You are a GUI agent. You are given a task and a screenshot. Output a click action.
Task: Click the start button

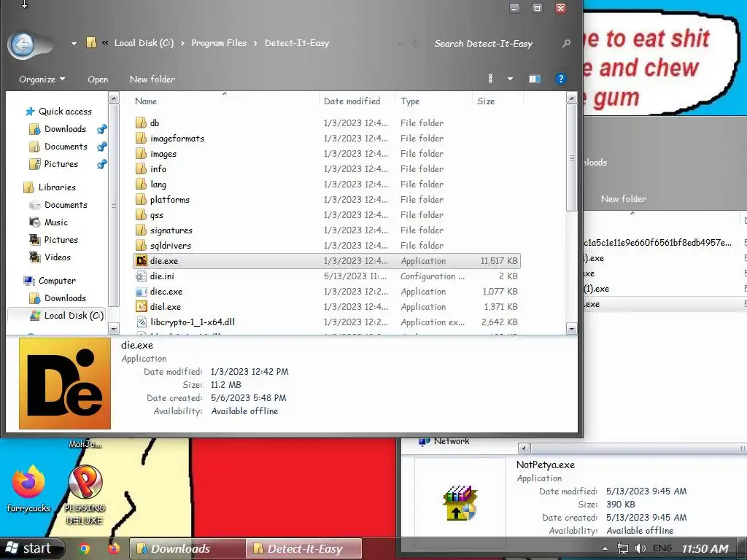31,548
